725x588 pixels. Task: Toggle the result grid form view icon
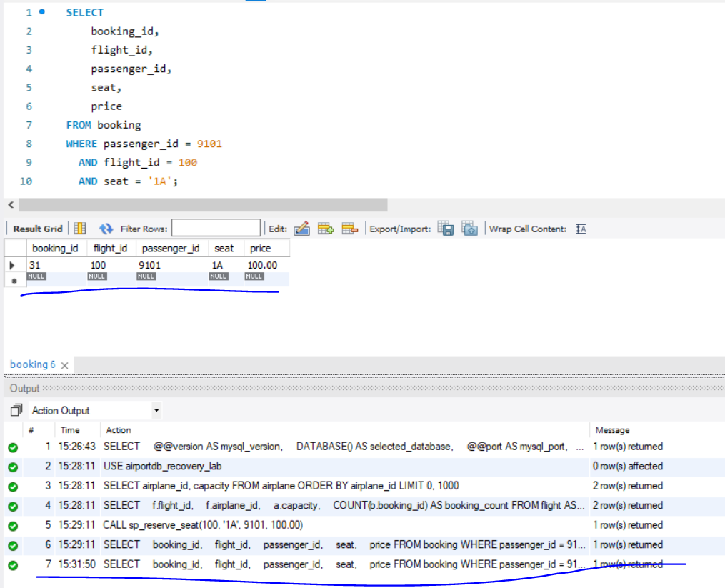80,229
